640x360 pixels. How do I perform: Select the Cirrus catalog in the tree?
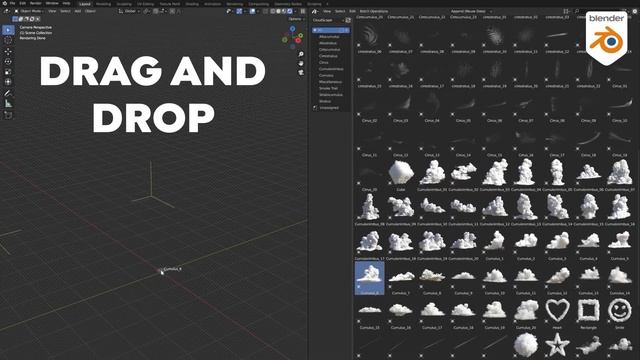(324, 62)
